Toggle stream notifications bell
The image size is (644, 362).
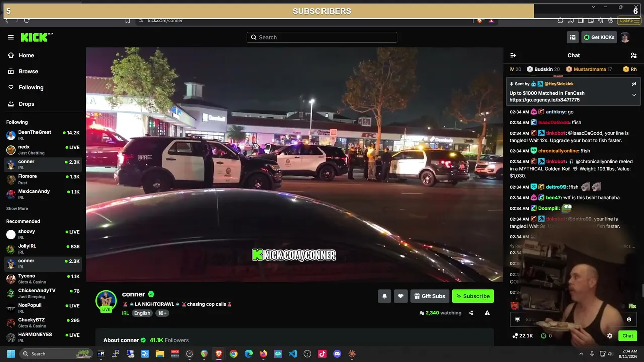(384, 296)
